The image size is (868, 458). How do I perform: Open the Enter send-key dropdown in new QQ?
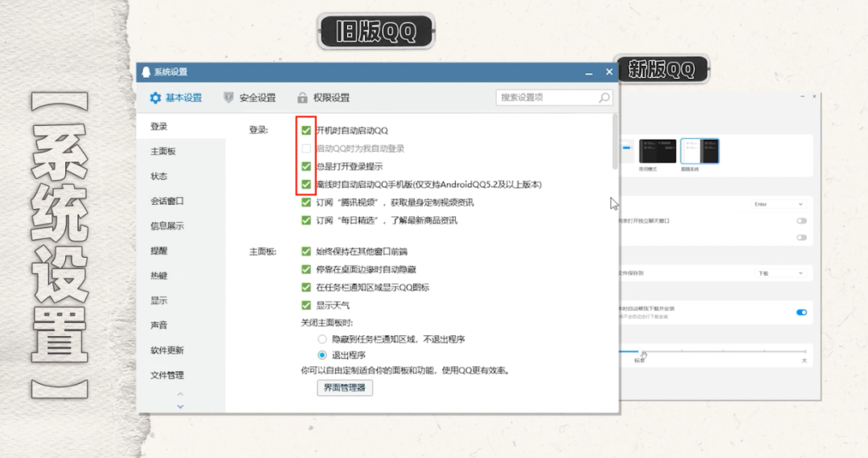coord(778,204)
